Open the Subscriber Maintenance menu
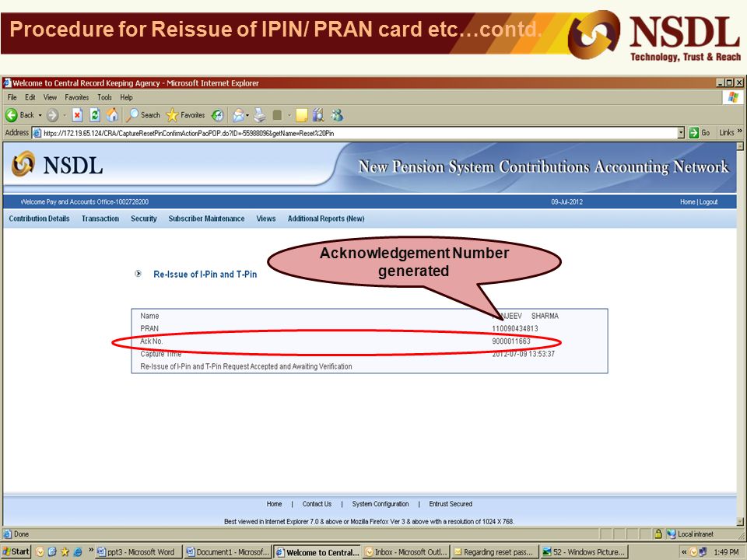The width and height of the screenshot is (747, 560). 206,219
